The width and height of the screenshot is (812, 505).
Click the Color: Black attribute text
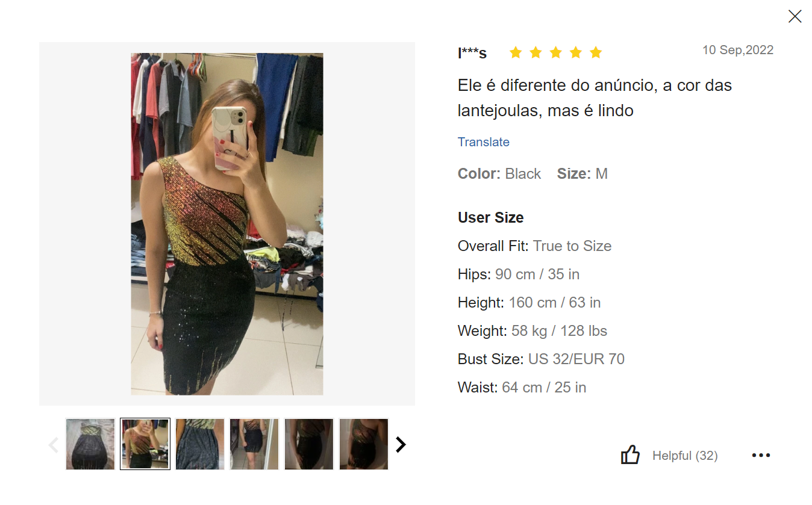pyautogui.click(x=499, y=174)
